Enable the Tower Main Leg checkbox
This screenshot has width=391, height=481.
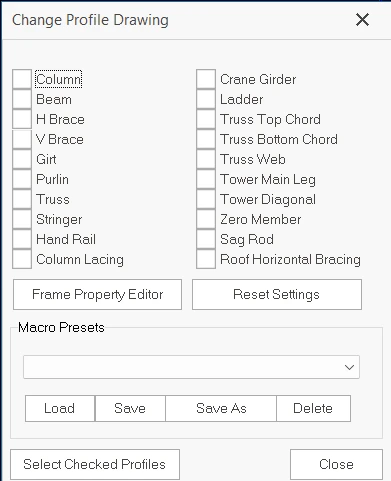click(206, 179)
